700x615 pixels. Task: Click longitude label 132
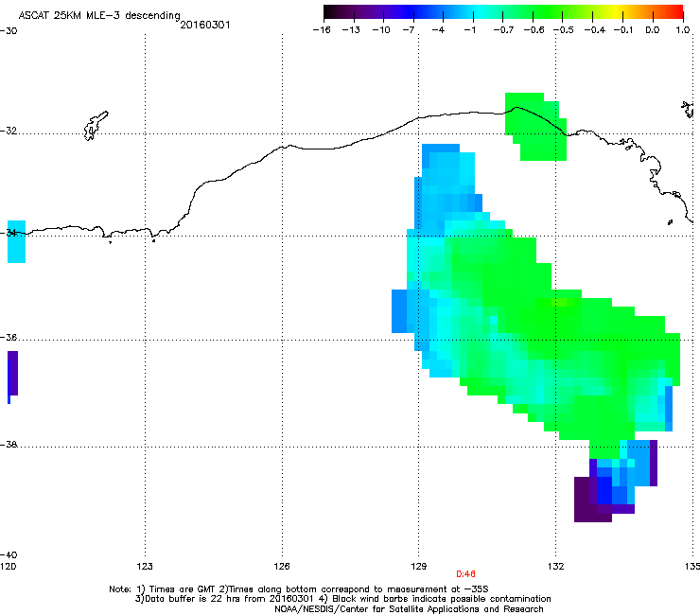556,567
